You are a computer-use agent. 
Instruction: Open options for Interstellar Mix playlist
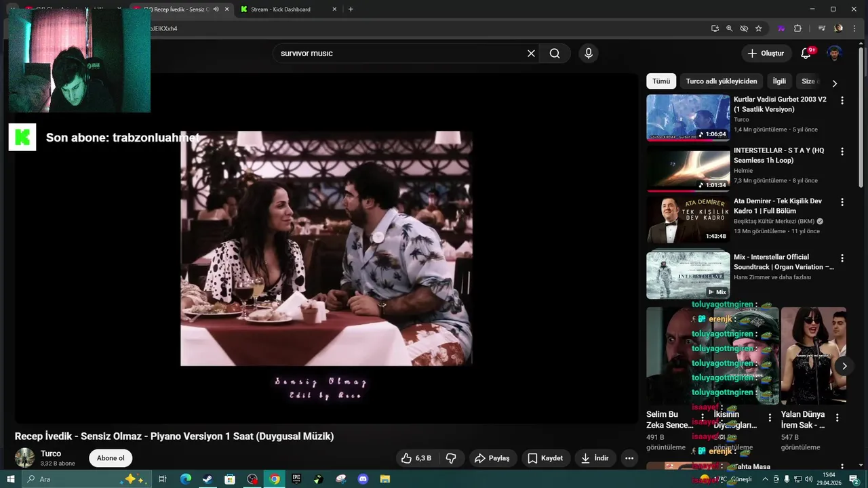point(842,258)
